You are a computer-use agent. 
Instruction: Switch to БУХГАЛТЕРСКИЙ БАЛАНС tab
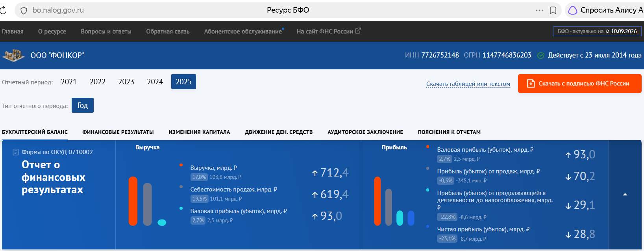click(x=35, y=132)
